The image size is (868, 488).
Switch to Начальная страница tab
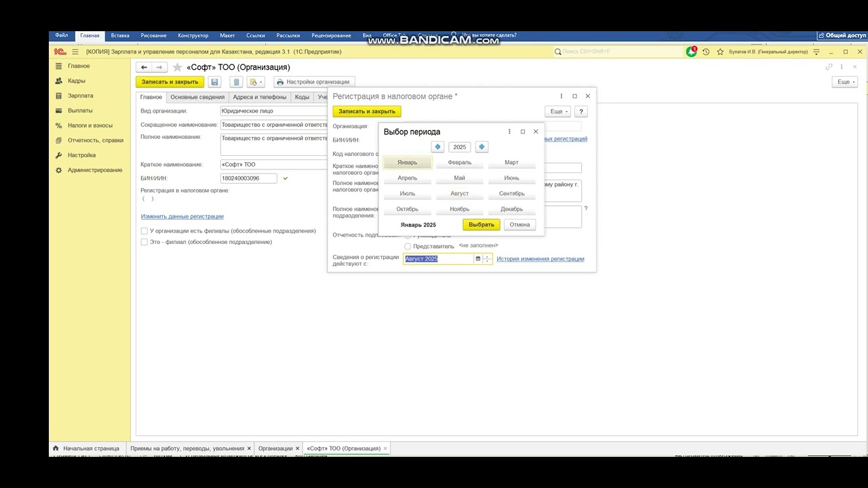86,448
